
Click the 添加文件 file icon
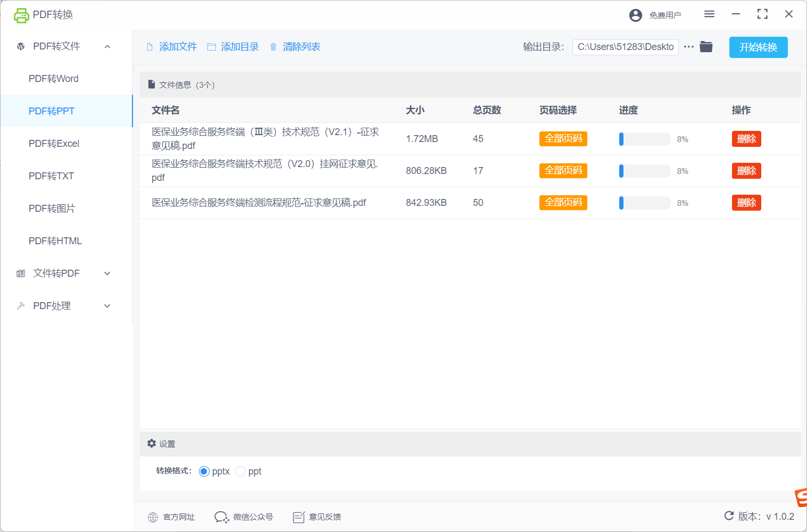[150, 47]
